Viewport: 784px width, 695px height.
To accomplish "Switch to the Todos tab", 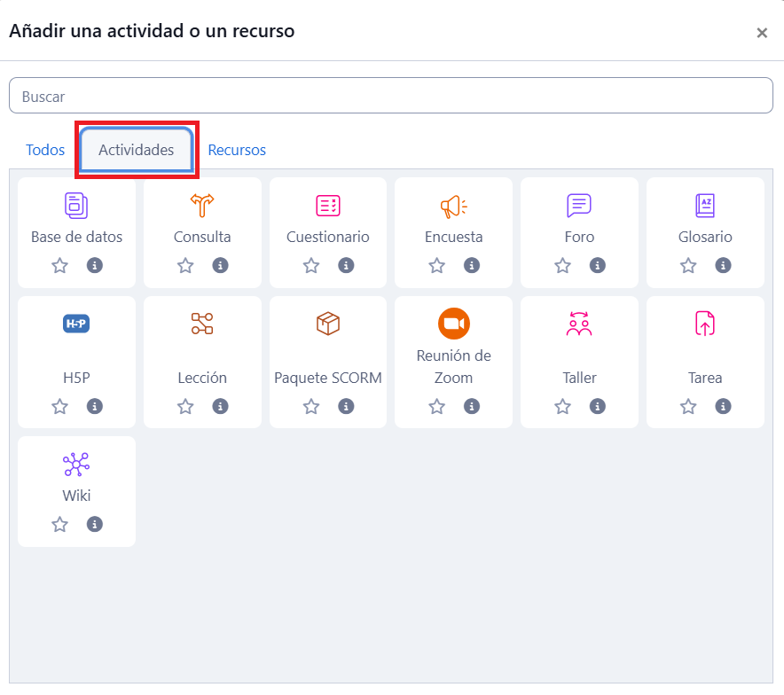I will 45,150.
